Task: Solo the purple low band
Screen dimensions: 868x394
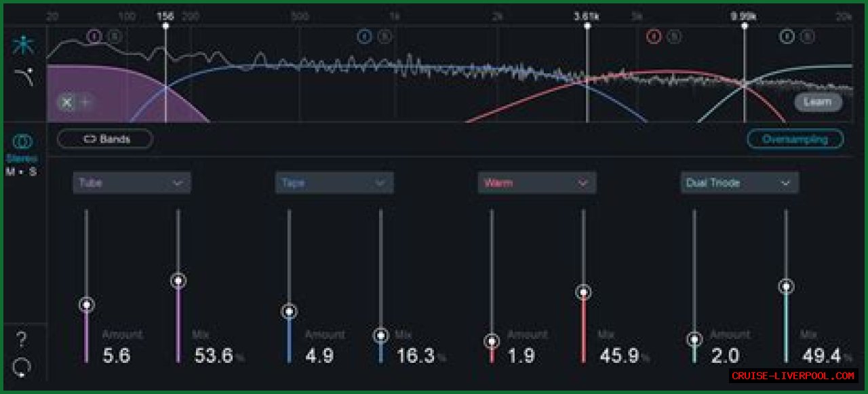Action: tap(115, 36)
